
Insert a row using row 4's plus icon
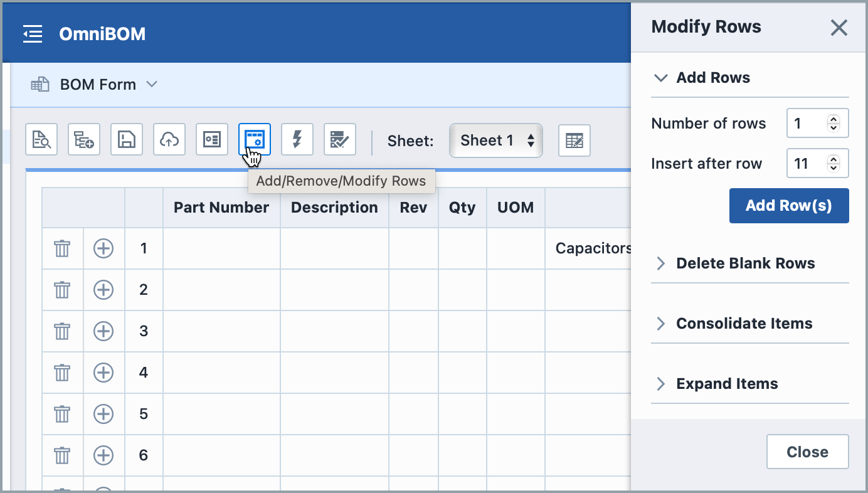103,373
